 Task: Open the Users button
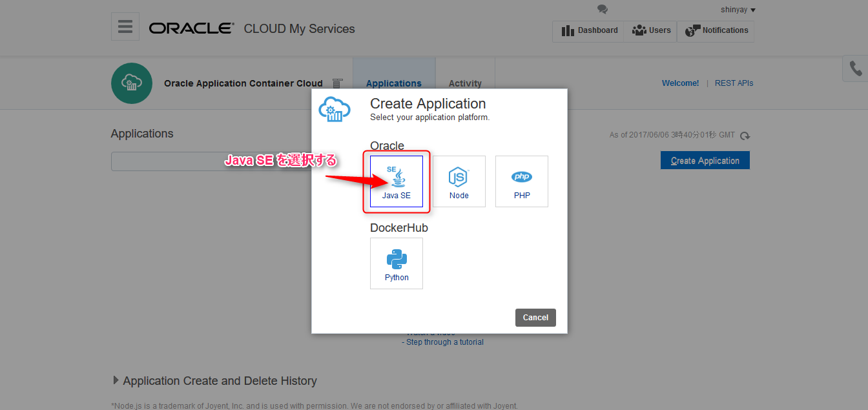coord(650,31)
